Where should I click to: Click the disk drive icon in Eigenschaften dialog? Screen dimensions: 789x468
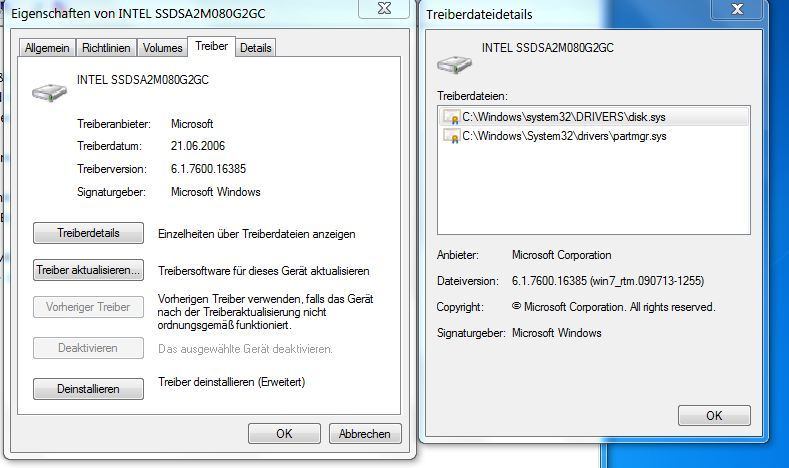click(49, 92)
